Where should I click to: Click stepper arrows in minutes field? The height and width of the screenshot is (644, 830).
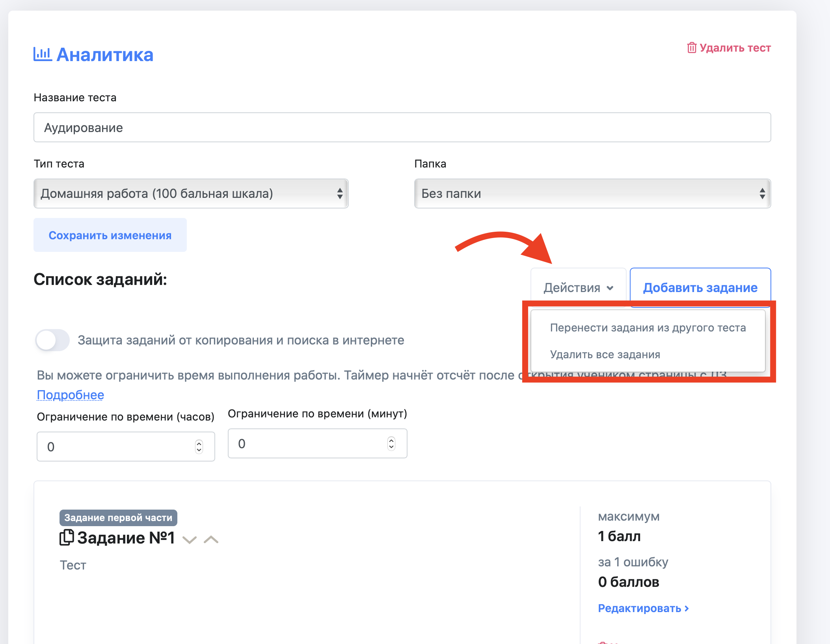[x=391, y=443]
